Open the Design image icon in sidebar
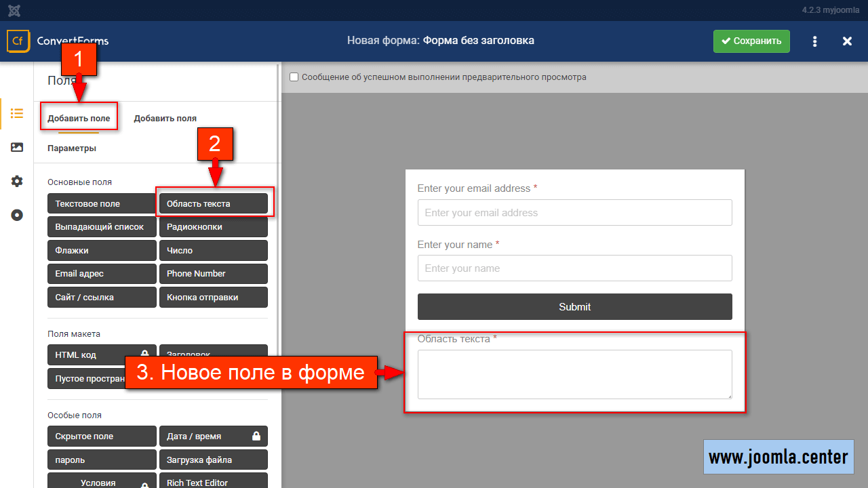868x488 pixels. click(x=17, y=147)
